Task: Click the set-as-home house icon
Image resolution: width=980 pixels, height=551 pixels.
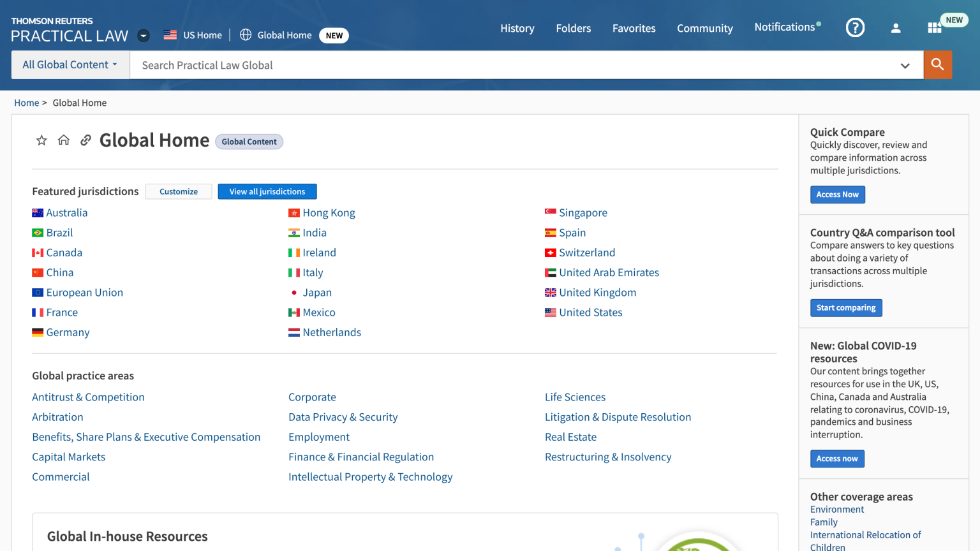Action: click(x=64, y=140)
